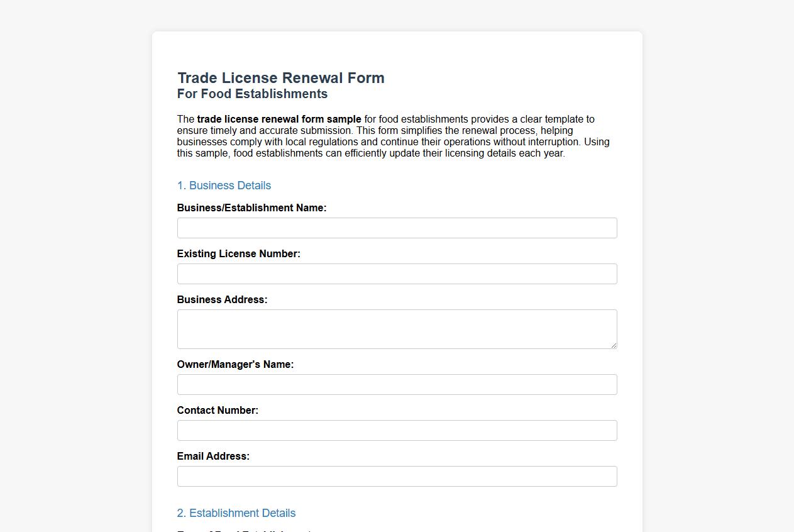794x532 pixels.
Task: Click the 'For Food Establishments' subtitle
Action: pyautogui.click(x=252, y=94)
